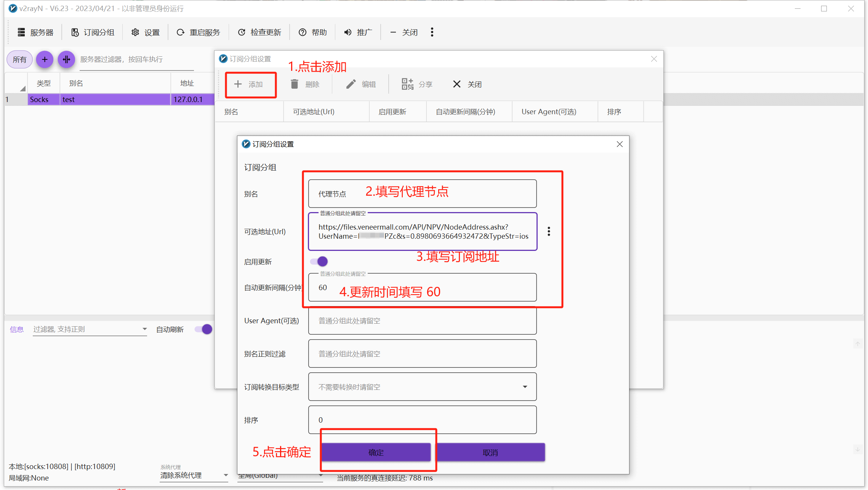The width and height of the screenshot is (868, 490).
Task: Focus the 服务器过滤器 search field
Action: coord(136,60)
